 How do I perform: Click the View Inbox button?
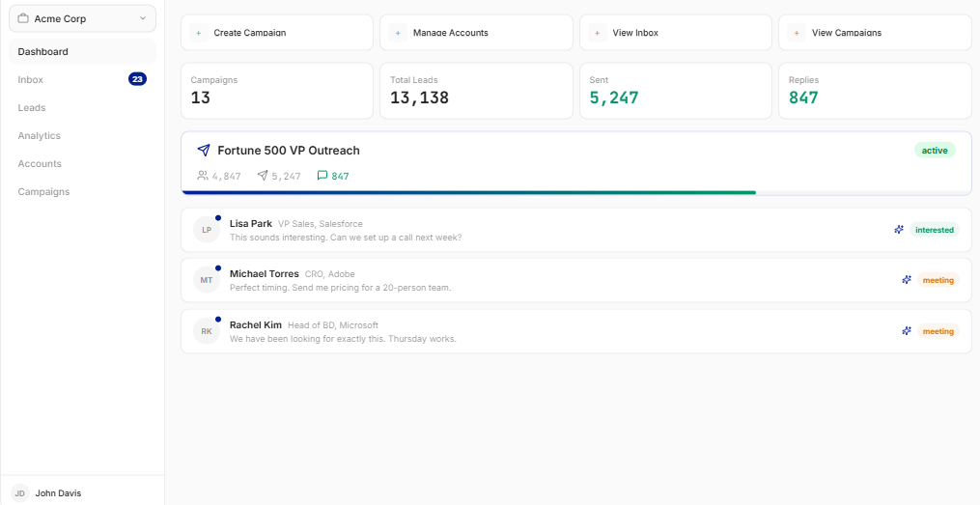pyautogui.click(x=676, y=33)
